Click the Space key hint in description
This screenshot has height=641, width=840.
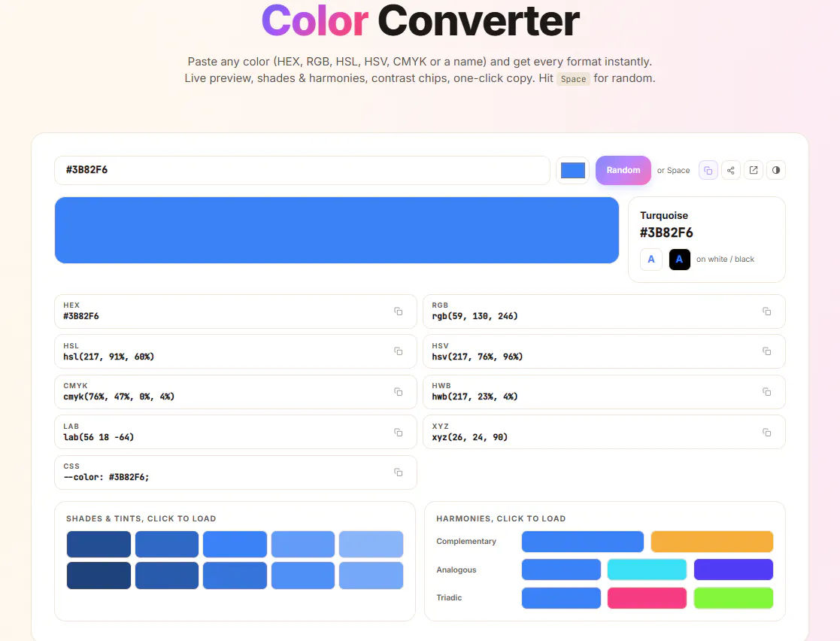click(x=573, y=79)
